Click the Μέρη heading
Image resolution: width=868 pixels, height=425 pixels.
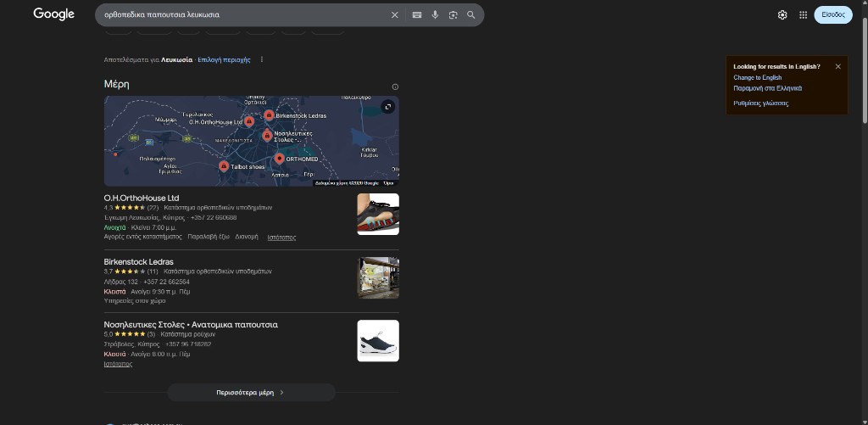pos(117,84)
